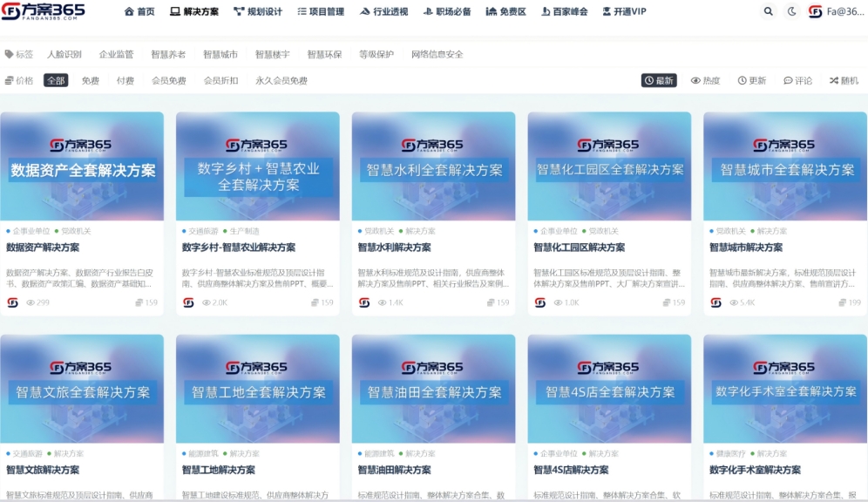The width and height of the screenshot is (868, 502).
Task: Click author avatar on 智慧化工园区解决方案 card
Action: 539,302
